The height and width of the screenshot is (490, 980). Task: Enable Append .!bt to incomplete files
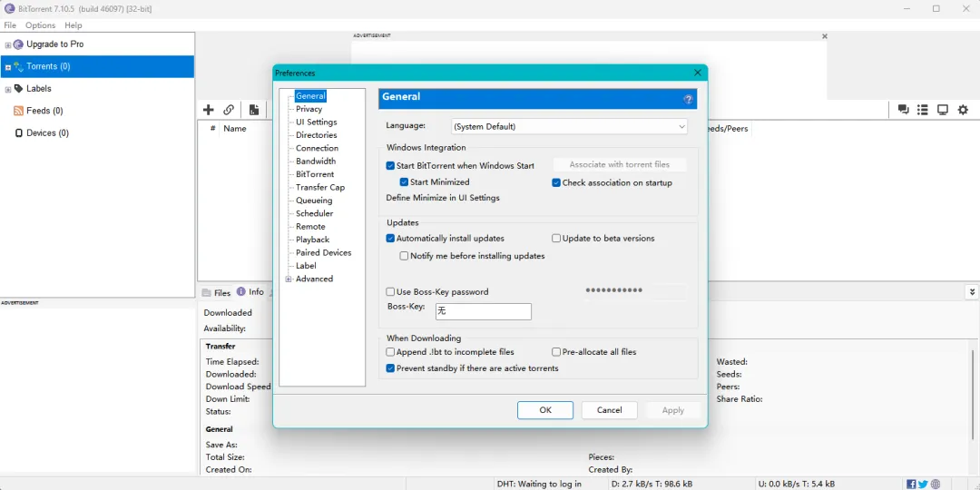pos(390,352)
